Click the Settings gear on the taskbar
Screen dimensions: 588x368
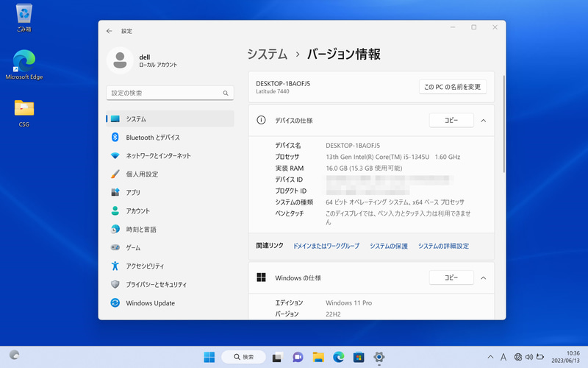(379, 357)
